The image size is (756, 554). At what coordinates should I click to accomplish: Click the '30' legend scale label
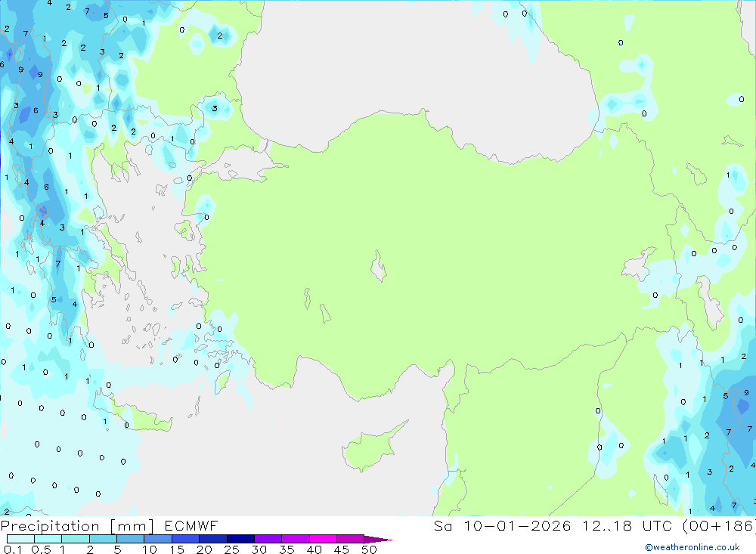259,549
